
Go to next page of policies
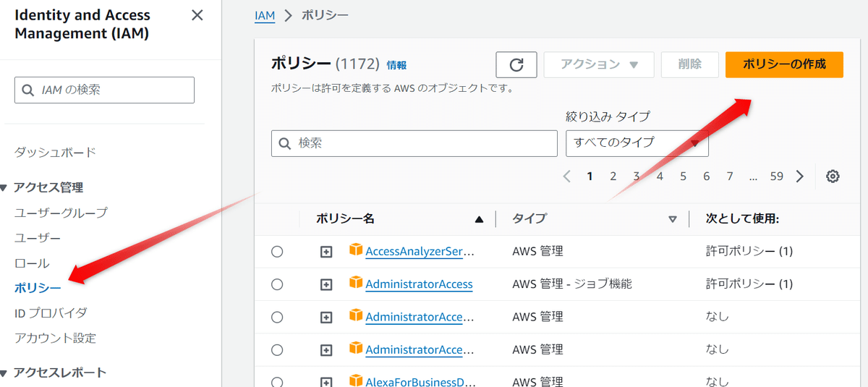click(x=799, y=176)
